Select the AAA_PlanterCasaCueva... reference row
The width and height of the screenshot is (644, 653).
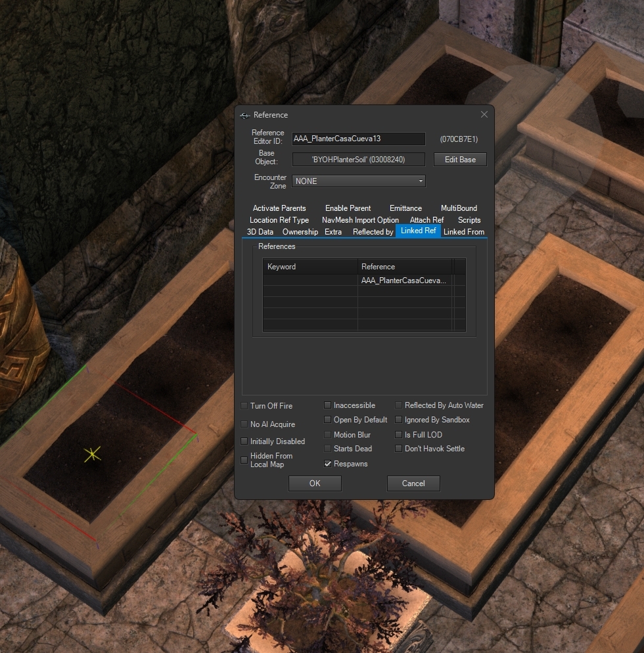(364, 281)
